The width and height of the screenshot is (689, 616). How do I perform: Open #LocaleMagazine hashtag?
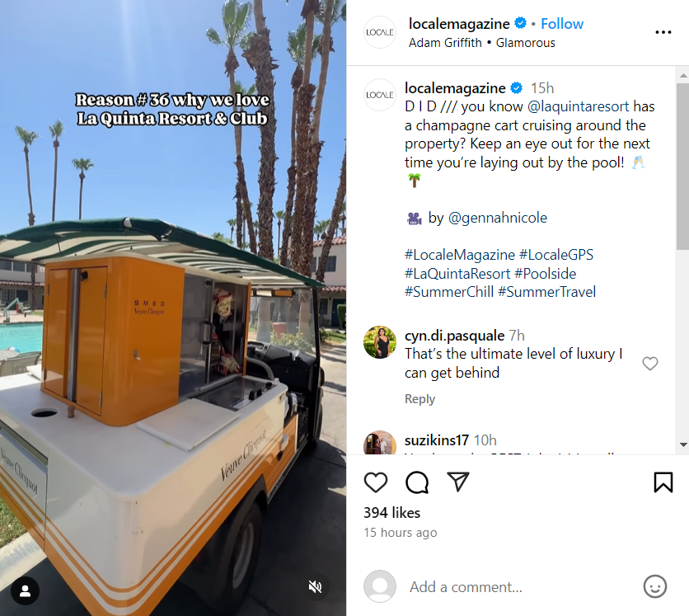point(460,255)
